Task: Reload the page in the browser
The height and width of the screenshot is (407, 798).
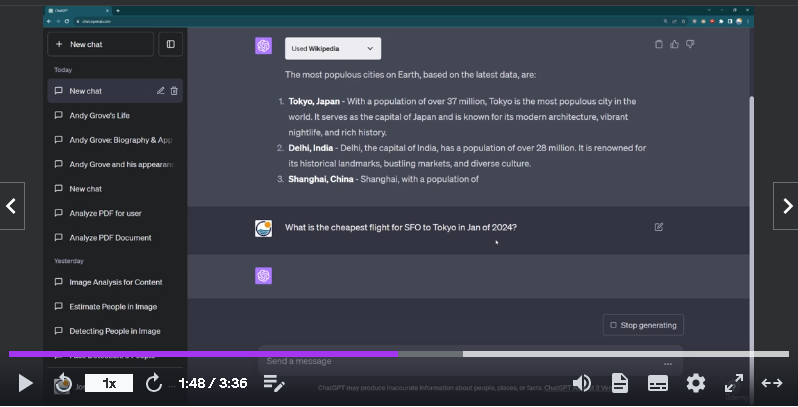Action: 67,21
